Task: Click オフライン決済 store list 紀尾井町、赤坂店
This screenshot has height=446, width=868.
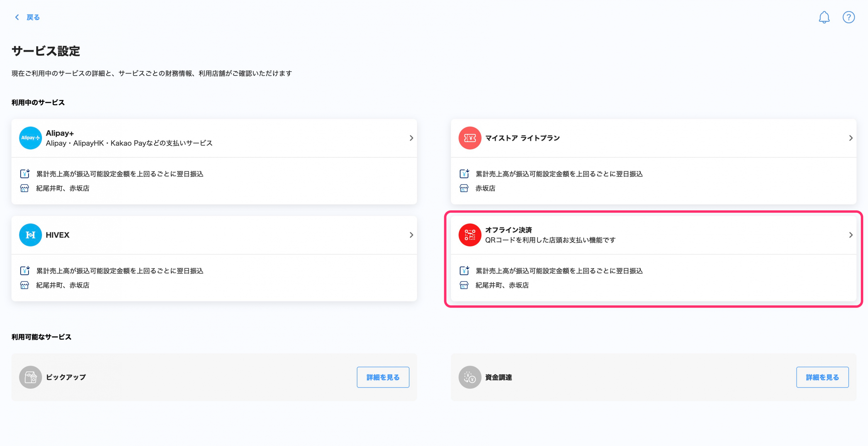Action: click(502, 285)
